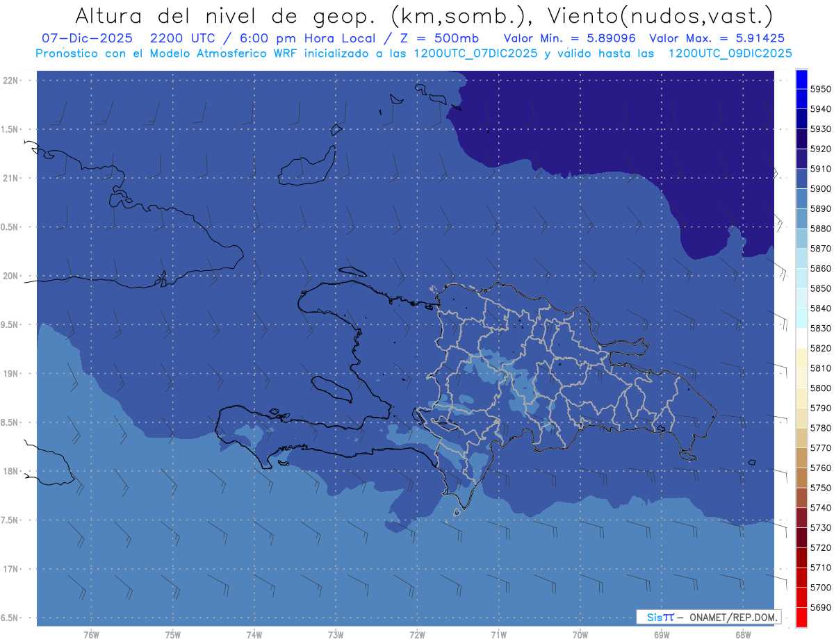Click the '69W' longitude axis label
The image size is (834, 644).
click(x=662, y=635)
